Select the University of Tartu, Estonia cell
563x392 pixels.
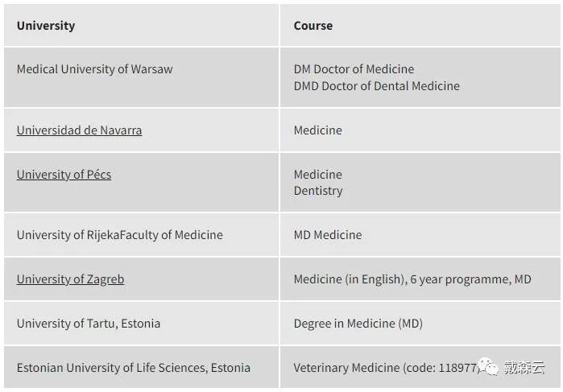coord(89,324)
